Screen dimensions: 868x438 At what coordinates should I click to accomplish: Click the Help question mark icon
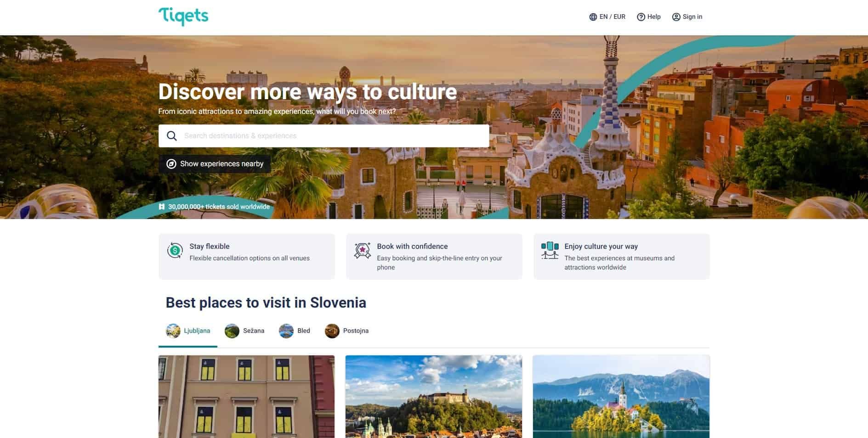coord(641,17)
